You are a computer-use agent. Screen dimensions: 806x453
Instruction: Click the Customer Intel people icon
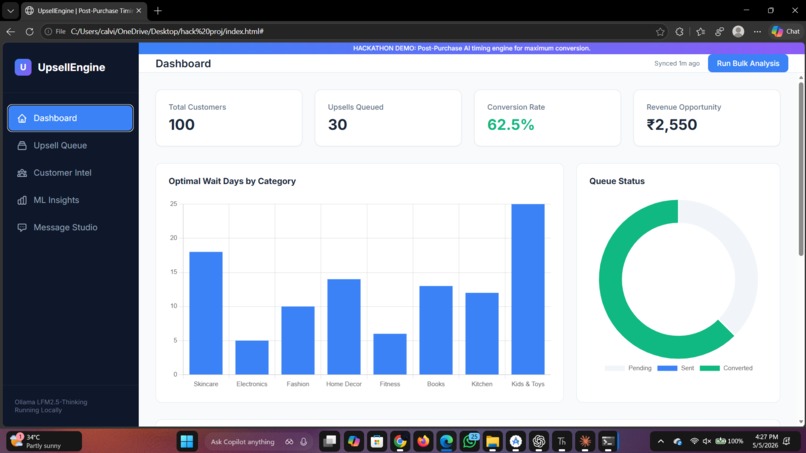(22, 173)
